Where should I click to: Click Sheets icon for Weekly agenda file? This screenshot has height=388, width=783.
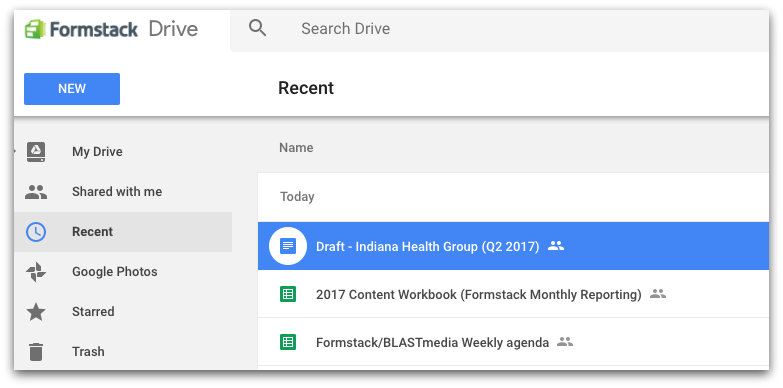tap(288, 342)
